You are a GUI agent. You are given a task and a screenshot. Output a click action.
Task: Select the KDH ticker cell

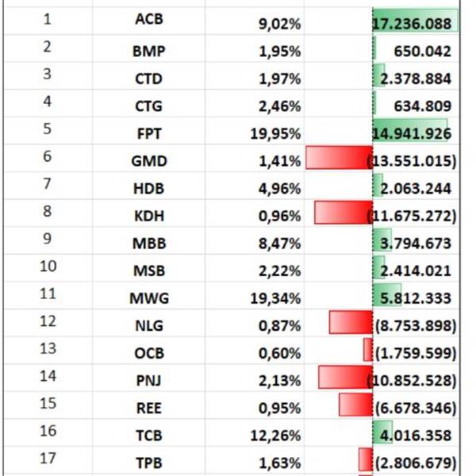coord(148,216)
